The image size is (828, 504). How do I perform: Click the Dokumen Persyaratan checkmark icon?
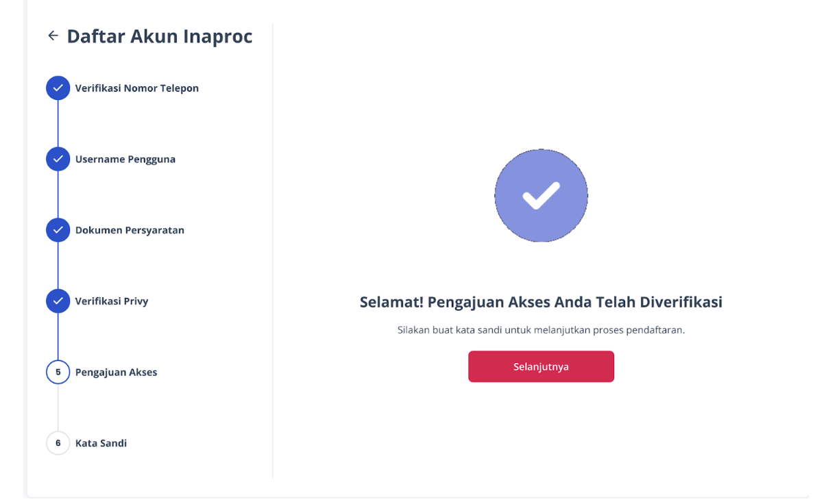tap(58, 230)
